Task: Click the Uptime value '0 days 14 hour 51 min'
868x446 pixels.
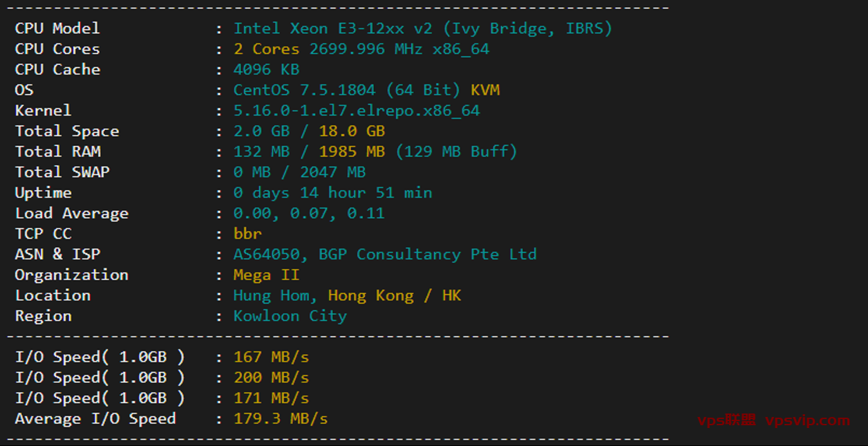Action: pos(332,193)
